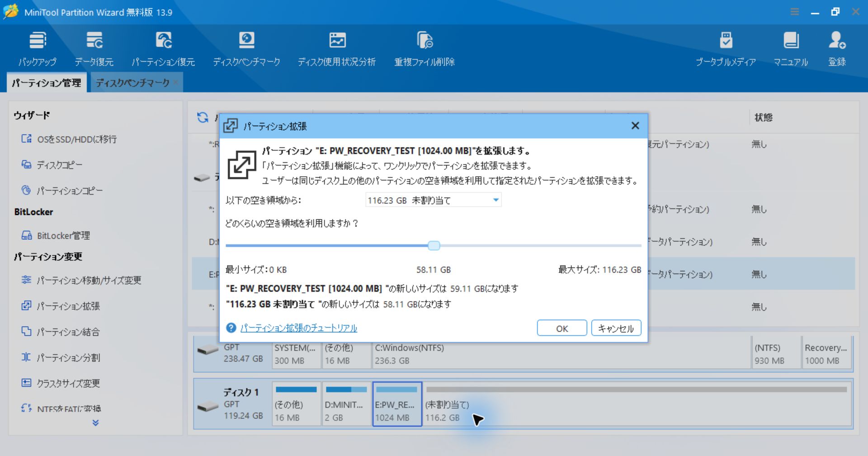Open ディスク使用状況分析 toolbar icon
Screen dimensions: 868x456
click(337, 49)
